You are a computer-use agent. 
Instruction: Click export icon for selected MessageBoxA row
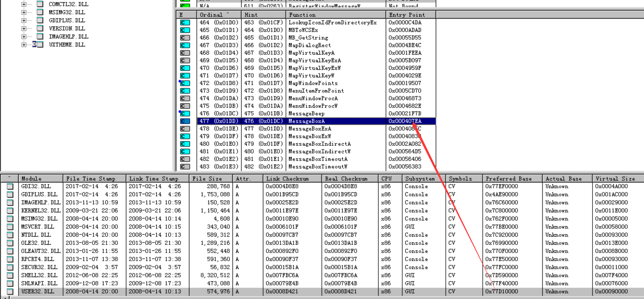pyautogui.click(x=185, y=121)
